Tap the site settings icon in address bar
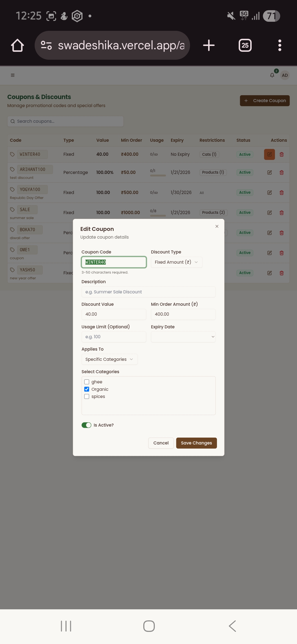Viewport: 297px width, 644px height. [x=46, y=45]
